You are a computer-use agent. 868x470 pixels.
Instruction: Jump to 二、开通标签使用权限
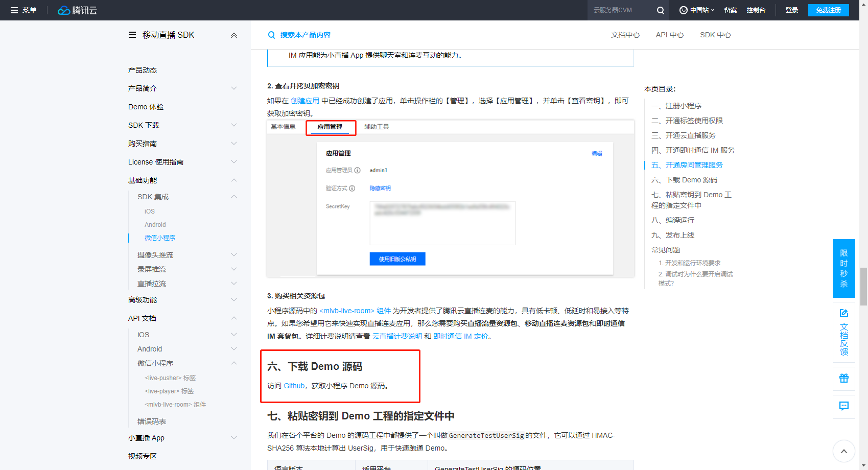pos(687,121)
